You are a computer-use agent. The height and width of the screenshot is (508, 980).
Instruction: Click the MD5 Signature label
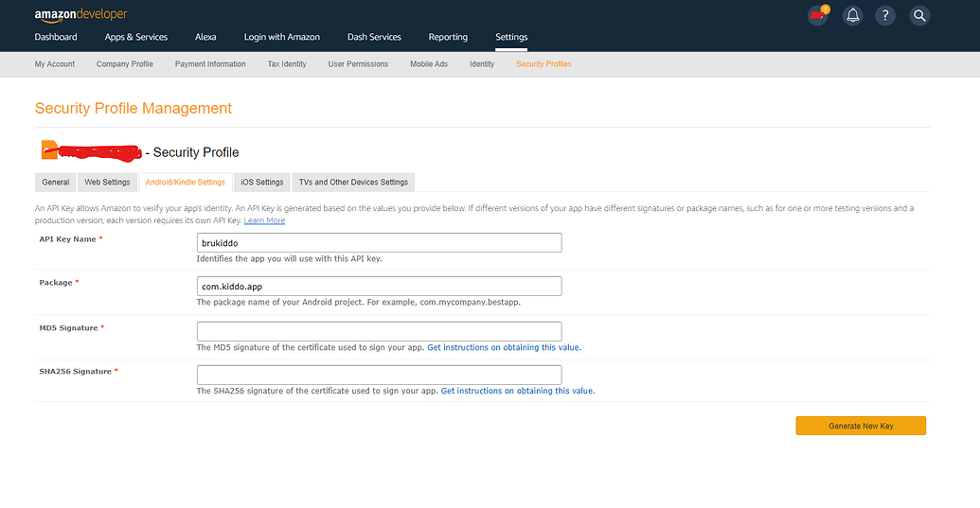(x=68, y=327)
